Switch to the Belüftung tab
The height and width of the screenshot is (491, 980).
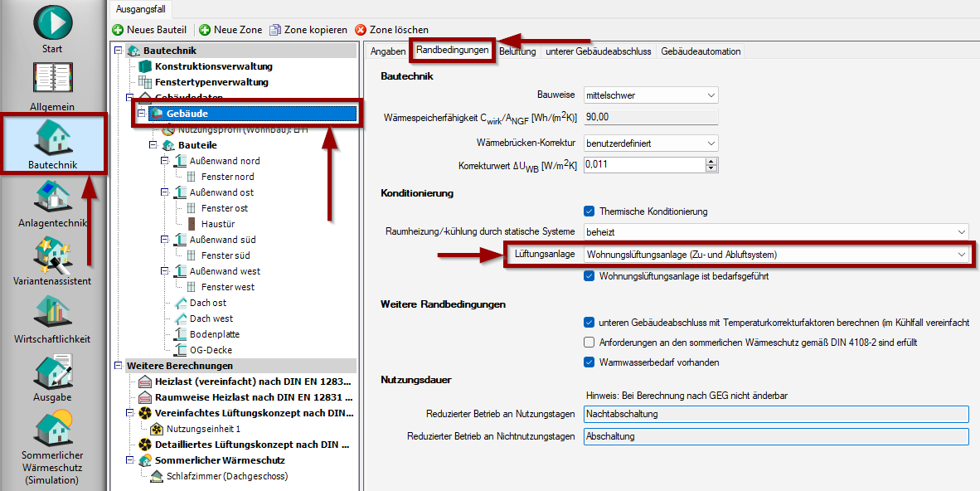pos(517,51)
